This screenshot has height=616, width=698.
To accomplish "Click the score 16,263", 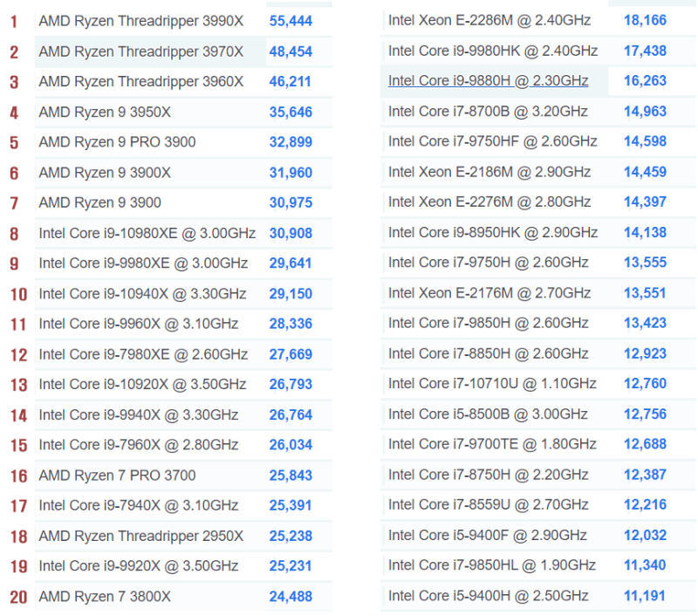I will click(x=645, y=80).
